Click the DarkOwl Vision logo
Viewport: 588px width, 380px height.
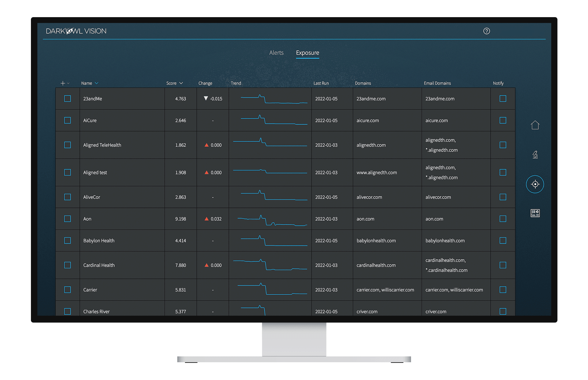click(x=76, y=31)
